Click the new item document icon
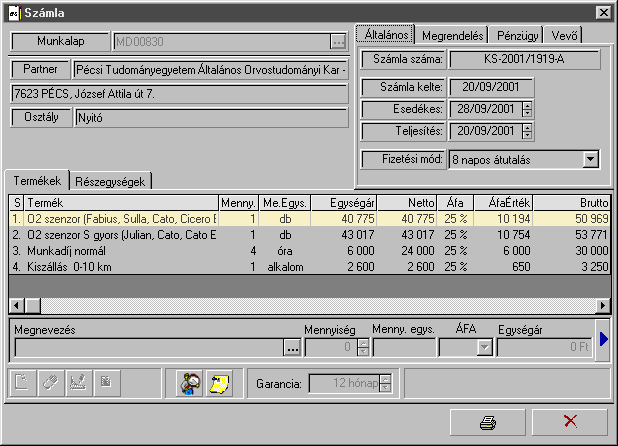 click(x=22, y=383)
